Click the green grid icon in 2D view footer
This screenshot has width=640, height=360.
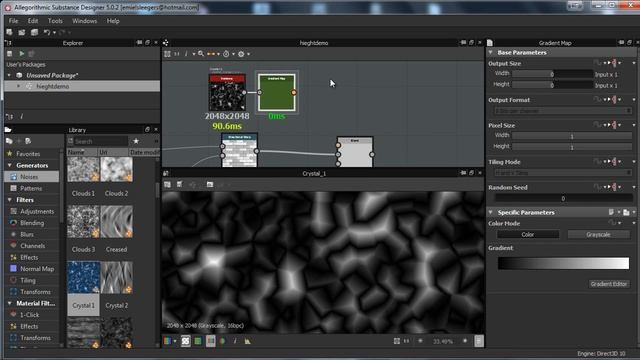(198, 341)
